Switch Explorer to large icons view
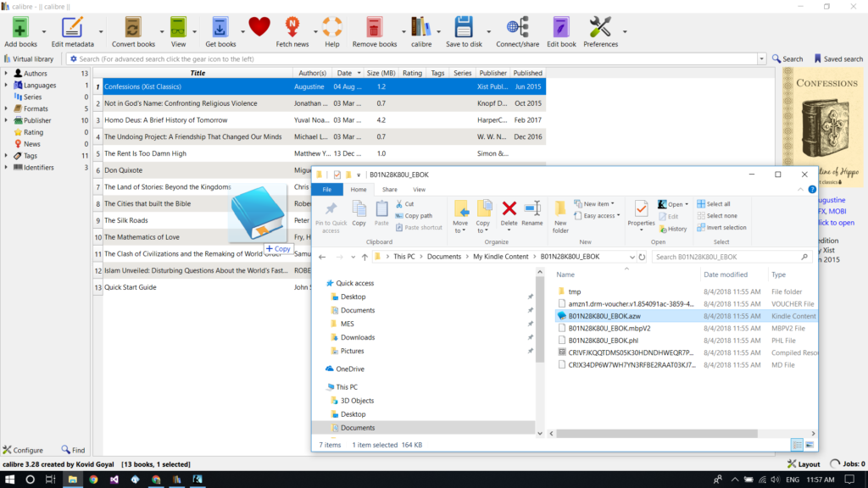 [x=810, y=445]
